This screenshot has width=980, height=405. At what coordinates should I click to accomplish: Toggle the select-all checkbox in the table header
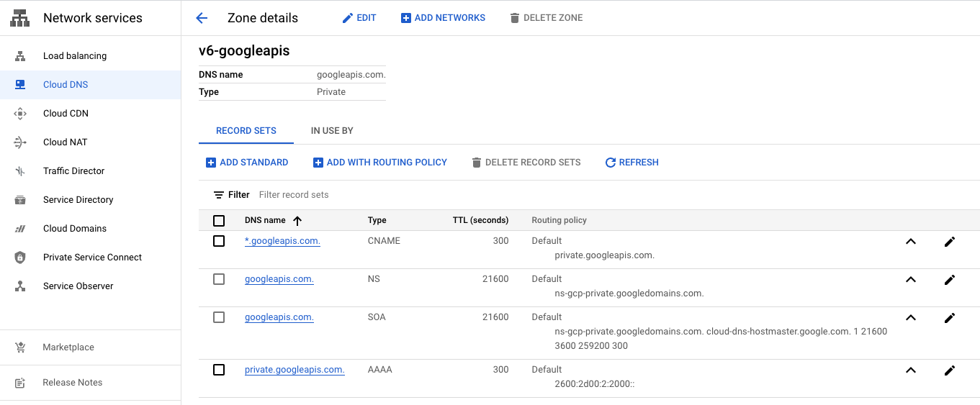tap(219, 221)
